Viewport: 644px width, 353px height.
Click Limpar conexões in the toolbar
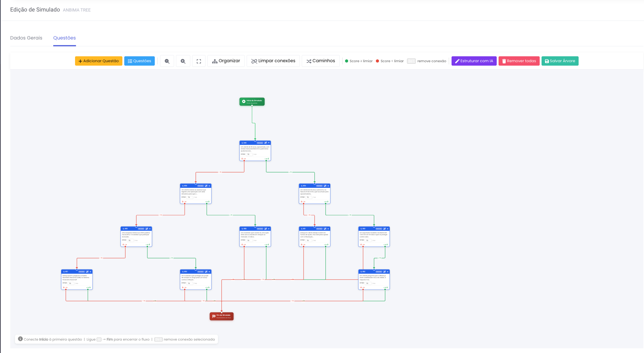(273, 61)
